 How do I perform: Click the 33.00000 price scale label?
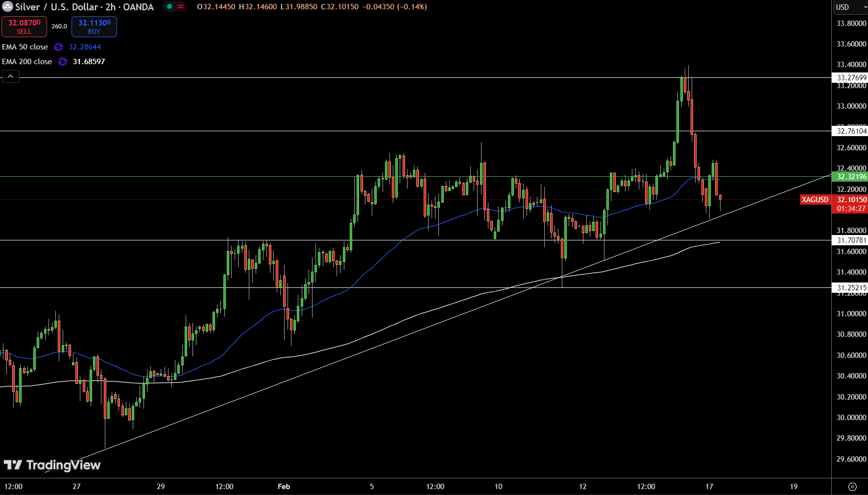click(851, 106)
